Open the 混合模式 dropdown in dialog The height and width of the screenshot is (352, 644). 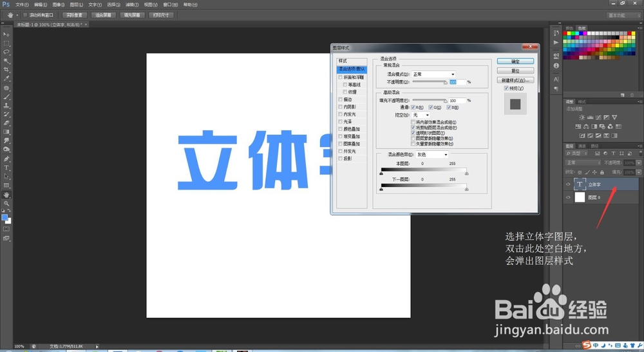tap(433, 74)
